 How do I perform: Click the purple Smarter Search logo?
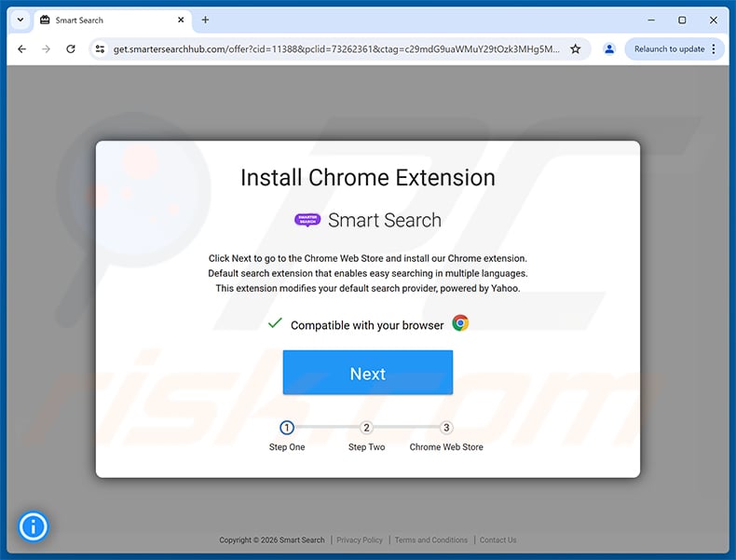[x=307, y=220]
